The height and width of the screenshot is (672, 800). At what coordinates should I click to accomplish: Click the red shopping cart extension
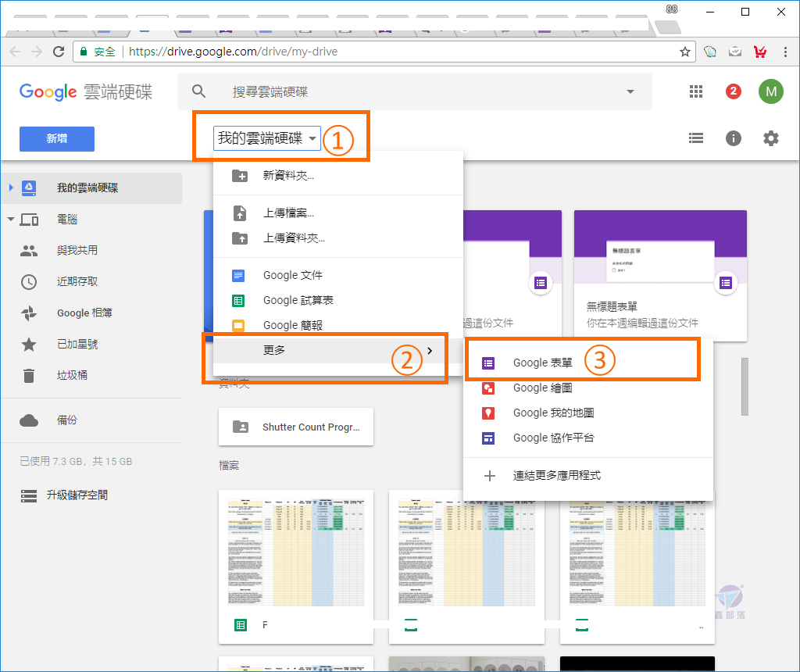coord(759,52)
